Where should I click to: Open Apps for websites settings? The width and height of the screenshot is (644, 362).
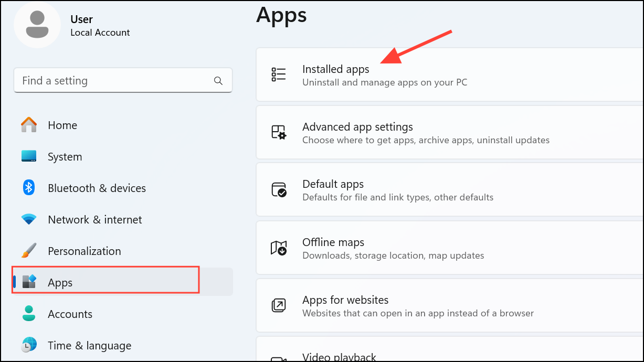(x=450, y=305)
